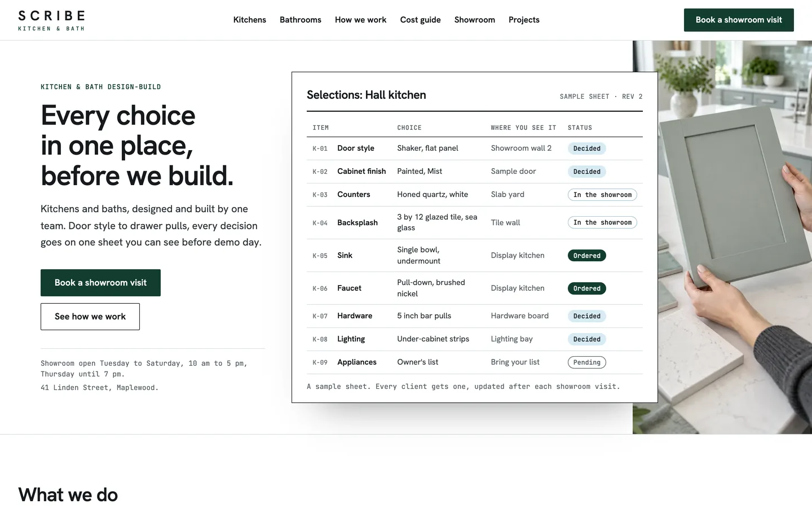
Task: Click the "Selections: Hall kitchen" sheet title
Action: coord(367,95)
